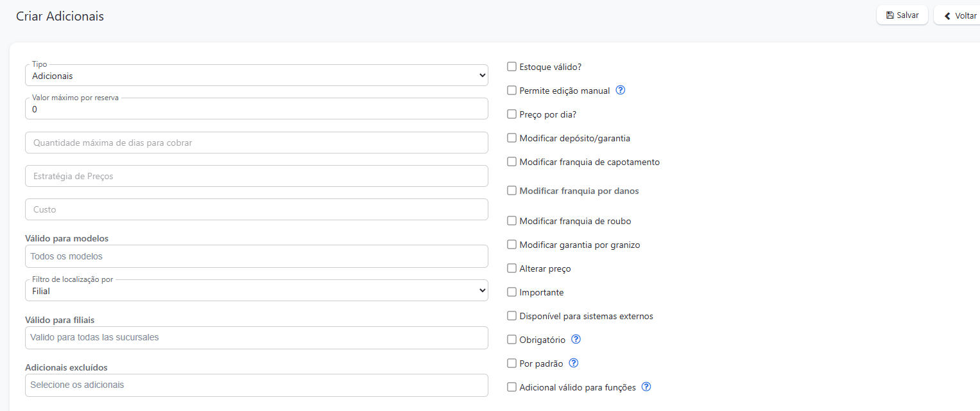980x411 pixels.
Task: Check Disponível para sistemas externos
Action: click(x=511, y=315)
